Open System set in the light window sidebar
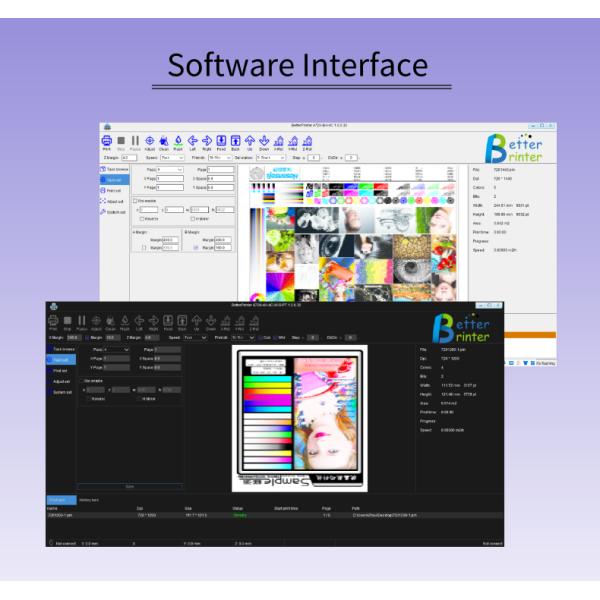600x600 pixels. (x=116, y=212)
